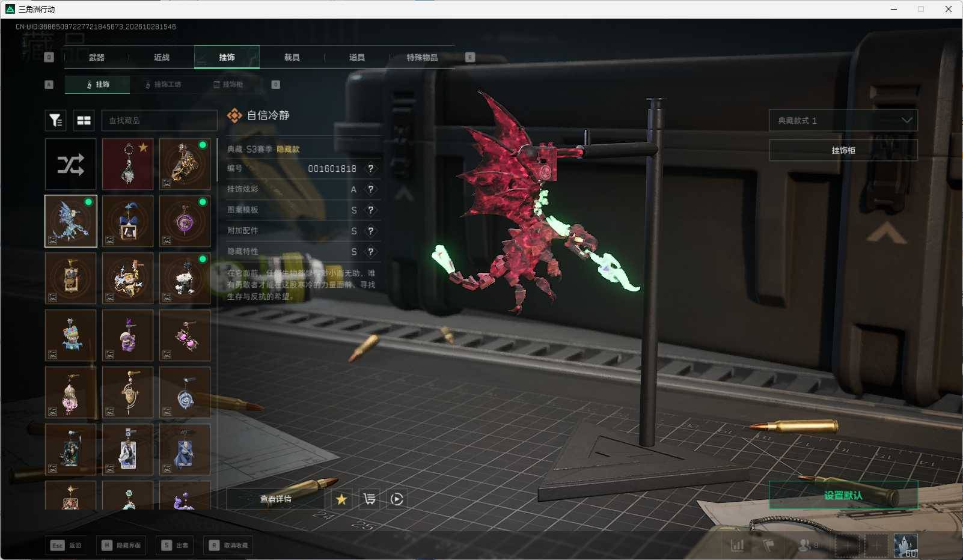Select the starred red charm thumbnail
963x560 pixels.
[127, 164]
